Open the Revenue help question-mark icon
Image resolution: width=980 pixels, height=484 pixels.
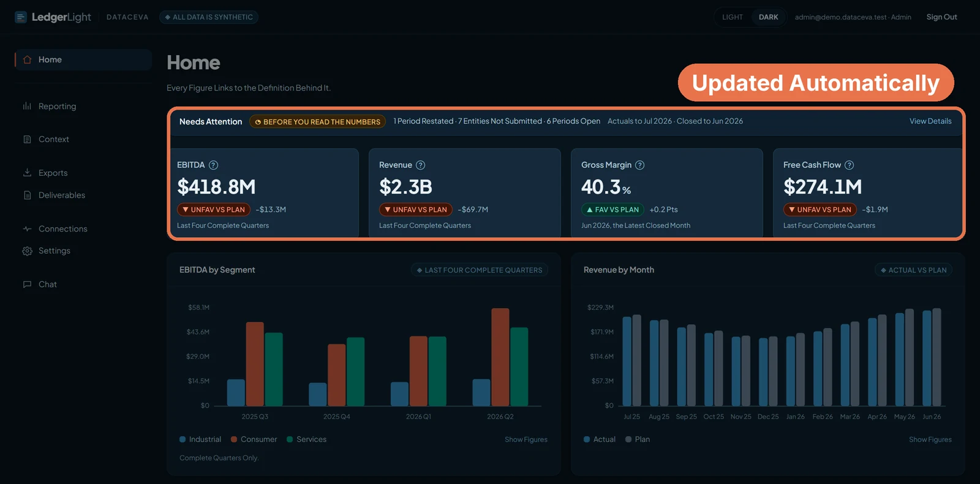coord(420,165)
